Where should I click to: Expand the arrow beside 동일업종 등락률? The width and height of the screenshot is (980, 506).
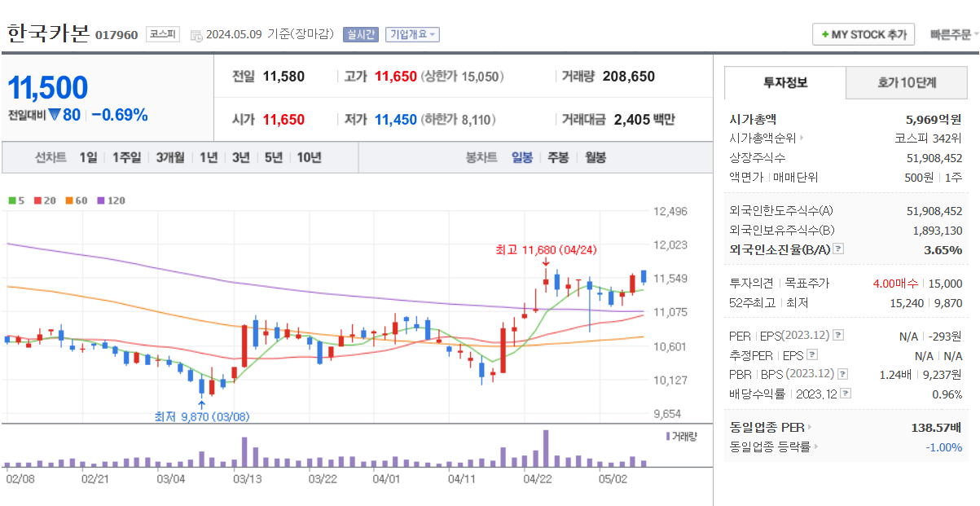816,447
